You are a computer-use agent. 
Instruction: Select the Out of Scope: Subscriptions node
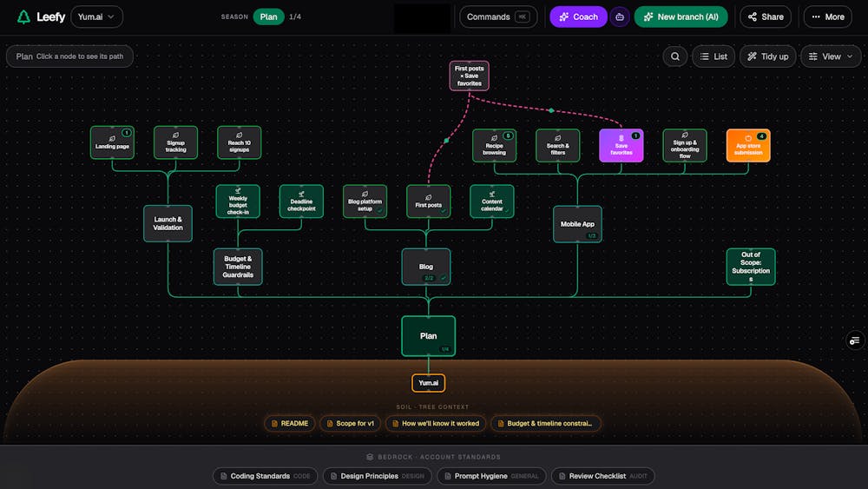751,267
